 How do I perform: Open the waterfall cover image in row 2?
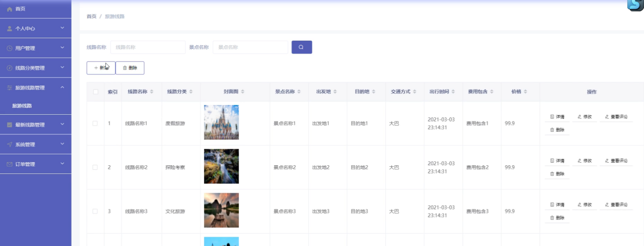222,166
